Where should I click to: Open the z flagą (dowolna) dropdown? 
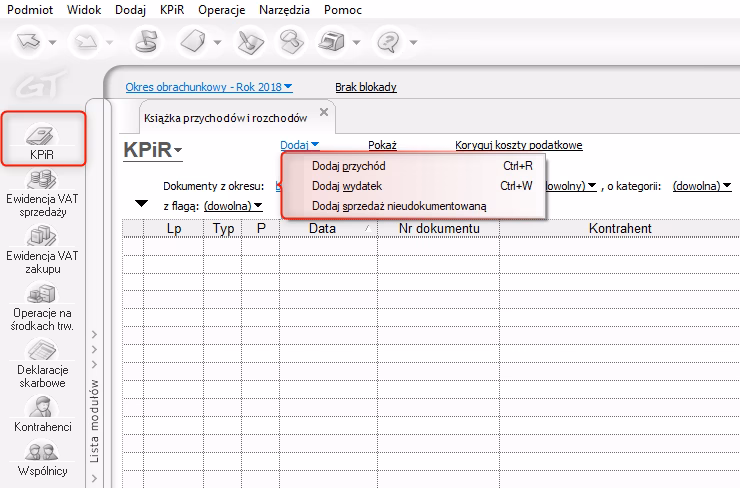click(233, 206)
